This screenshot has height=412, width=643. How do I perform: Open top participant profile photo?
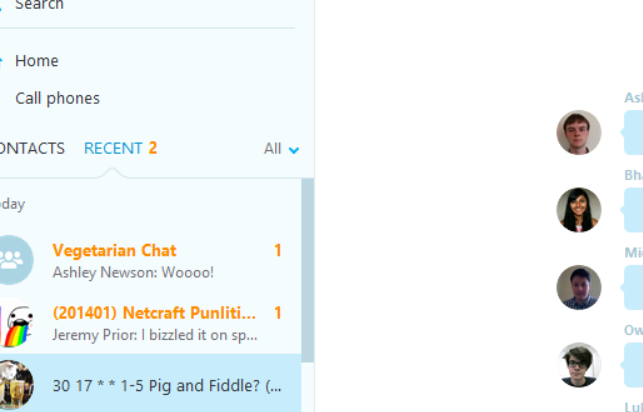click(x=579, y=132)
